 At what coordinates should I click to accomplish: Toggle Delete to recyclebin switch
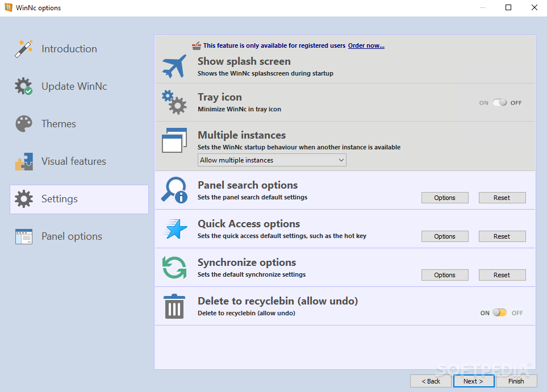coord(499,313)
